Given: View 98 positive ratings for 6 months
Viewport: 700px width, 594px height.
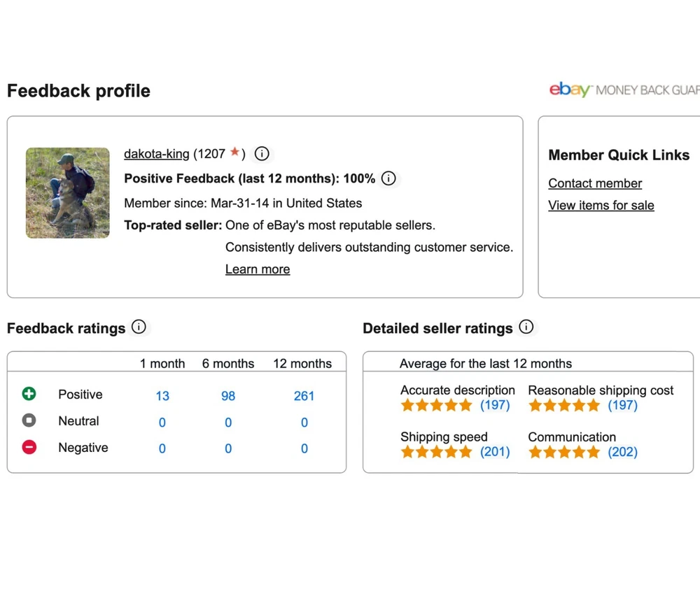Looking at the screenshot, I should coord(228,396).
